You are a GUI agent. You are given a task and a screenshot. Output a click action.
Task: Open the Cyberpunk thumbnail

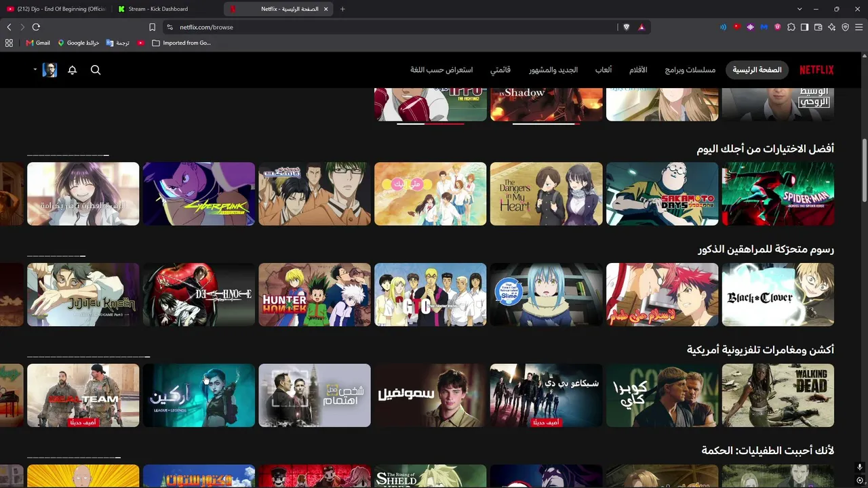pyautogui.click(x=199, y=194)
